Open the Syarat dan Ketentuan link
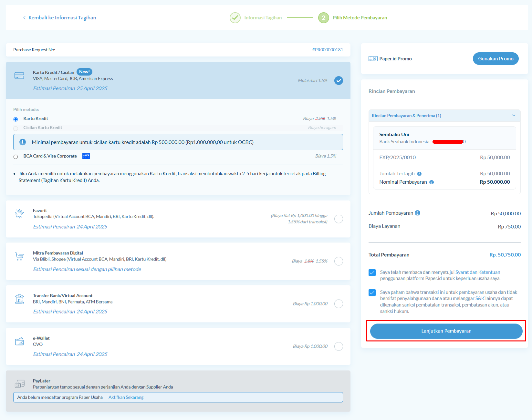The height and width of the screenshot is (420, 532). 478,272
